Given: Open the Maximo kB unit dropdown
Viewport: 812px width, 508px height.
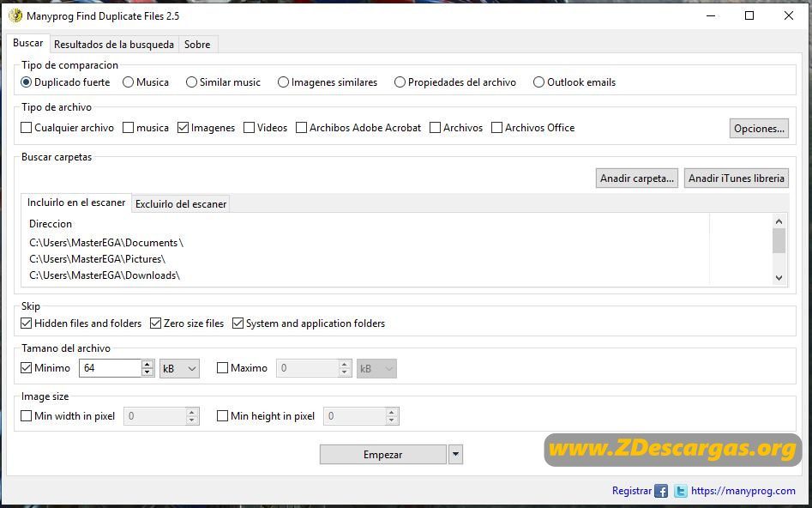Looking at the screenshot, I should [376, 369].
